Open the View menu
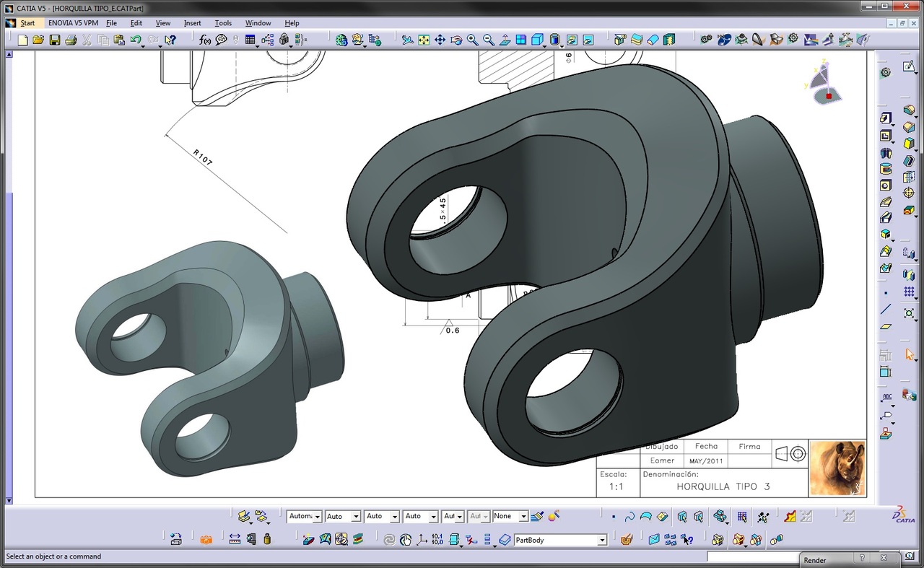This screenshot has height=568, width=924. point(163,23)
